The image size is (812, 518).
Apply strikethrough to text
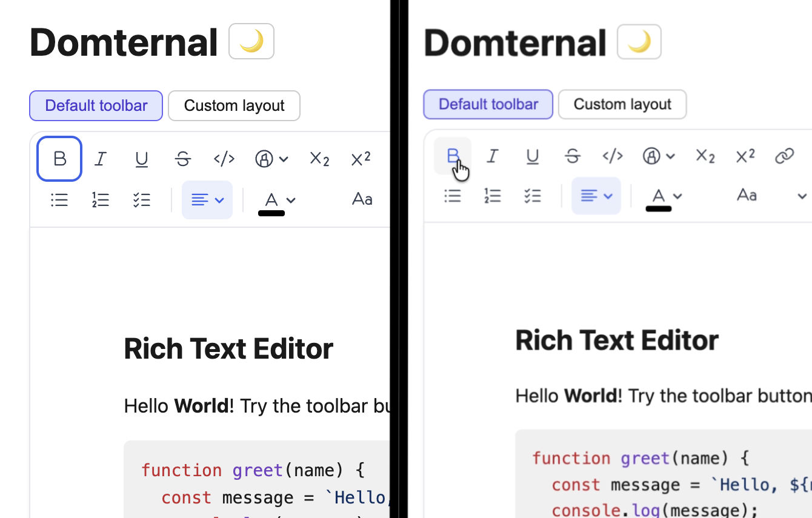click(x=183, y=159)
